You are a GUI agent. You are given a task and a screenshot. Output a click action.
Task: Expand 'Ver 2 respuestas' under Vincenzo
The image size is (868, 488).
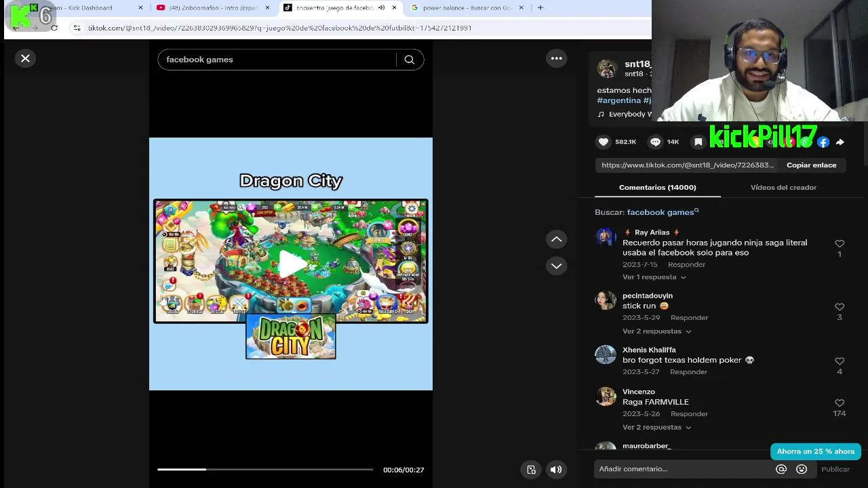[657, 428]
